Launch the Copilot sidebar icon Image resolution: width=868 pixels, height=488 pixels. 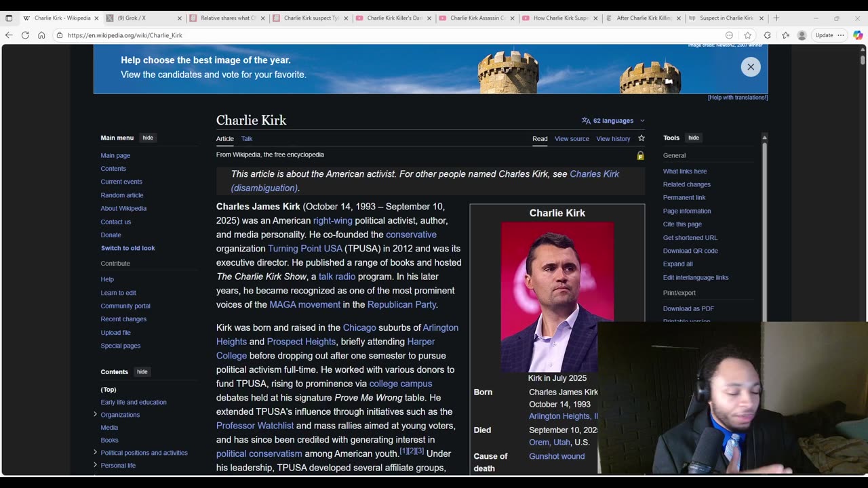coord(858,35)
